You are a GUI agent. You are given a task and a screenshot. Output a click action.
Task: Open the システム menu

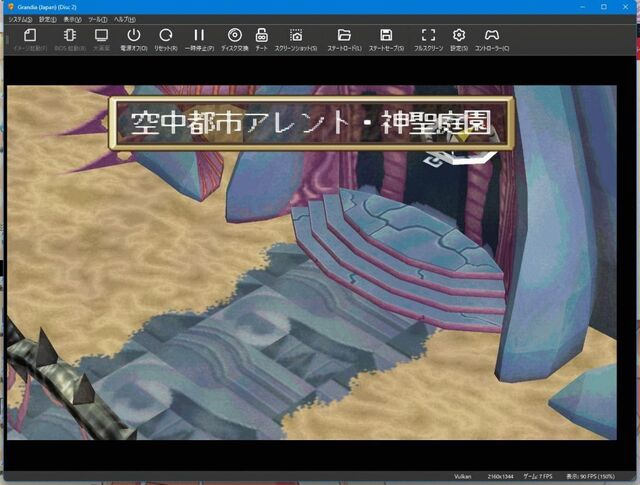[x=20, y=19]
